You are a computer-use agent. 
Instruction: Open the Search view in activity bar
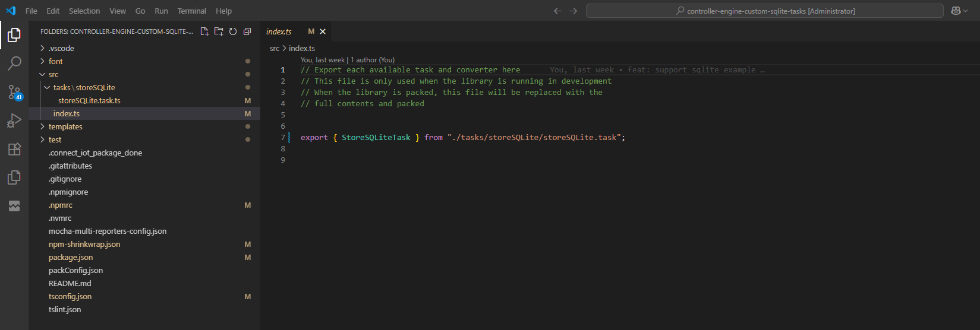14,64
